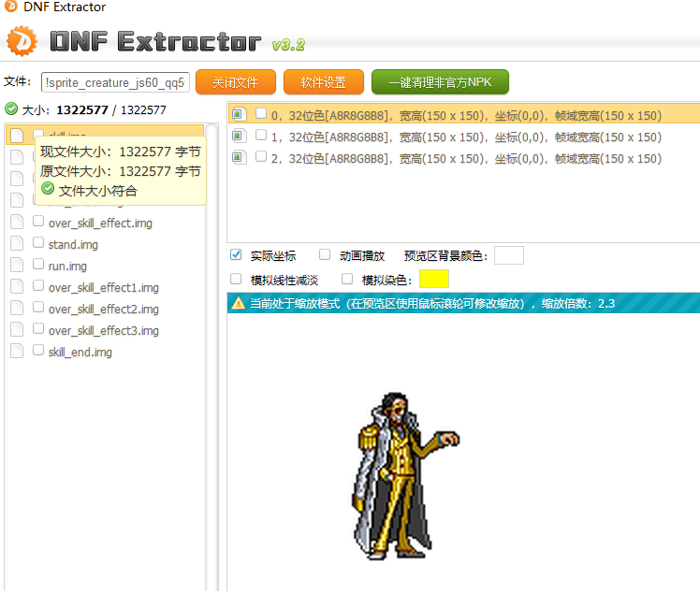Check the box for frame 1
Image resolution: width=700 pixels, height=591 pixels.
click(x=261, y=135)
